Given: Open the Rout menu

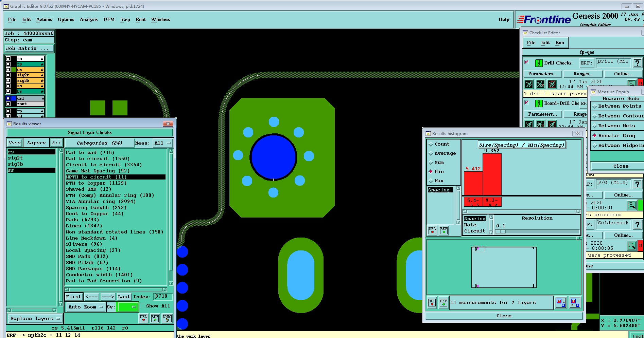Looking at the screenshot, I should [141, 20].
